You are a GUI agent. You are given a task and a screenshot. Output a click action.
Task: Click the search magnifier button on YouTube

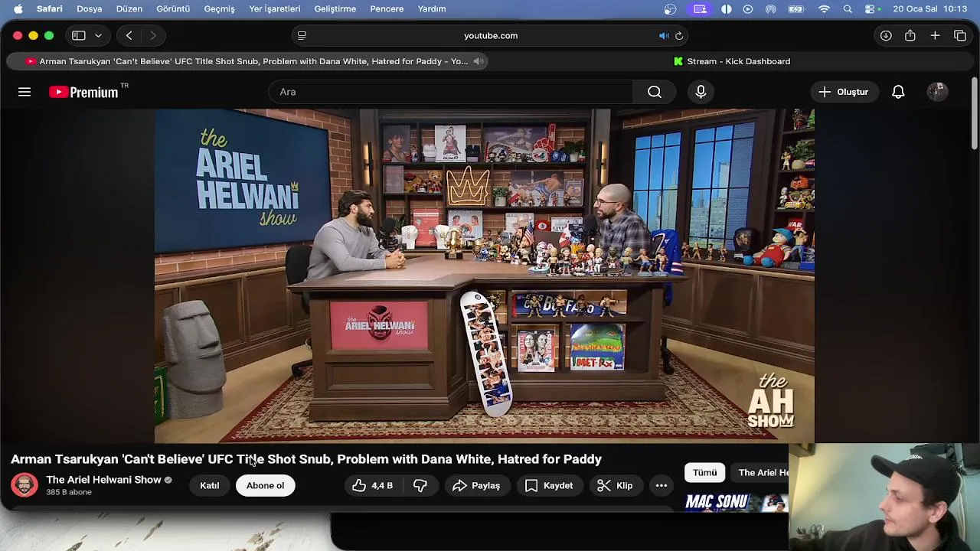(655, 92)
